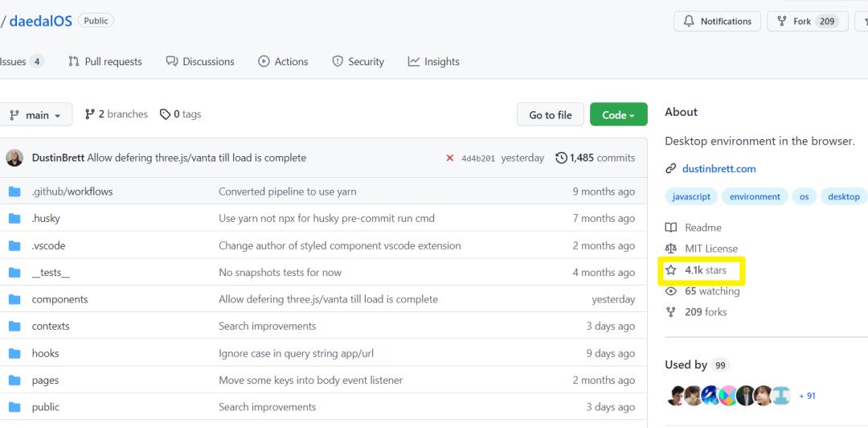Click the Fork icon button
The width and height of the screenshot is (868, 428).
pos(807,22)
